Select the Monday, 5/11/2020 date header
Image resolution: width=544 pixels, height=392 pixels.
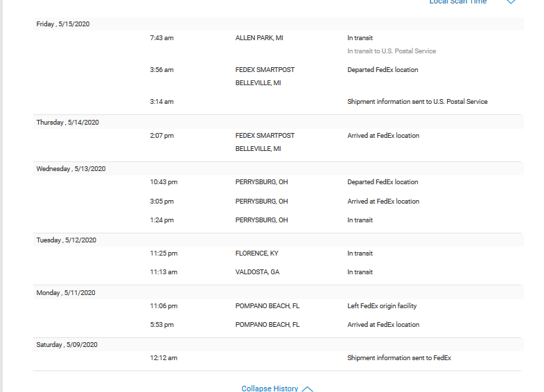[66, 293]
